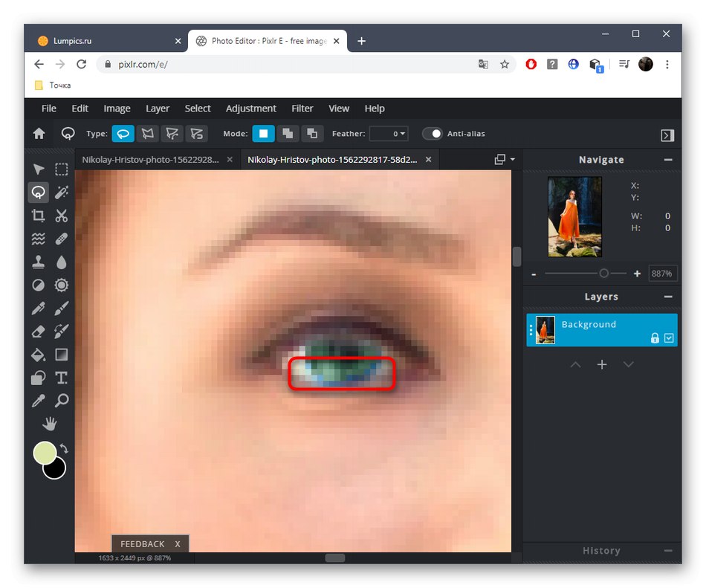Screen dimensions: 706x588
Task: Collapse the Navigate panel
Action: coord(668,160)
